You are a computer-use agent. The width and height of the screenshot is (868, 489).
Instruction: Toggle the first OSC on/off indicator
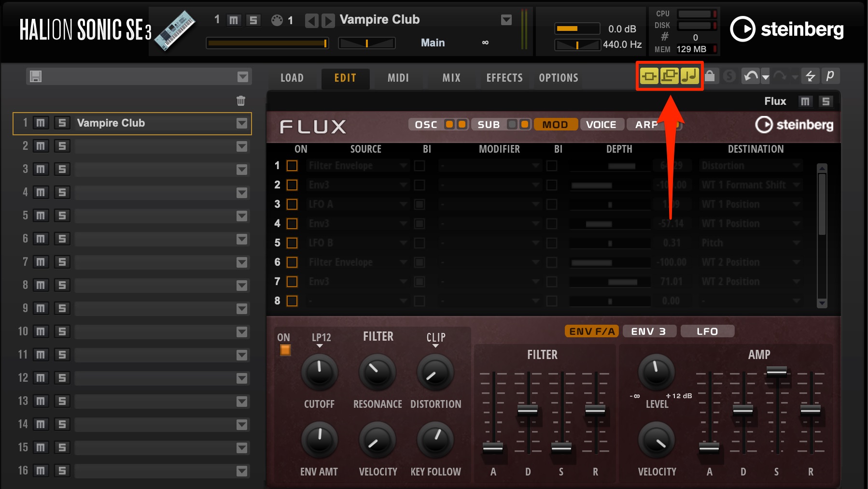(449, 125)
